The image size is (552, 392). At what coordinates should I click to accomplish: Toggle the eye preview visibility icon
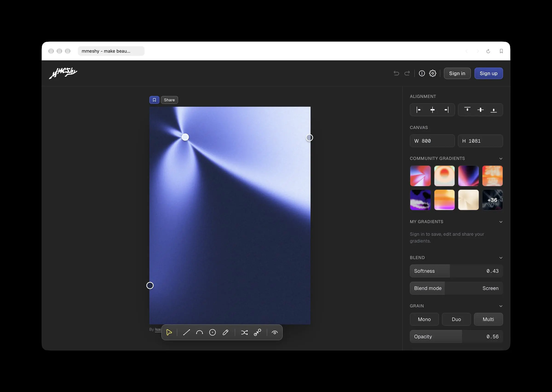click(275, 332)
